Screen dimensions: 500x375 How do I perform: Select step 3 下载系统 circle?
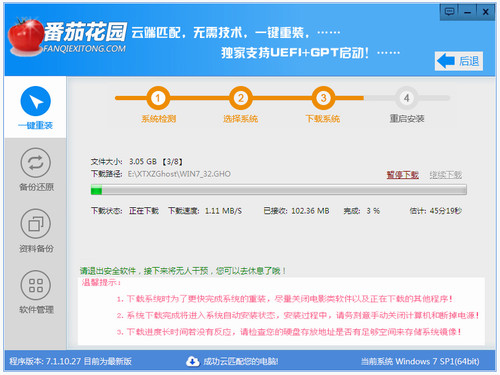323,98
